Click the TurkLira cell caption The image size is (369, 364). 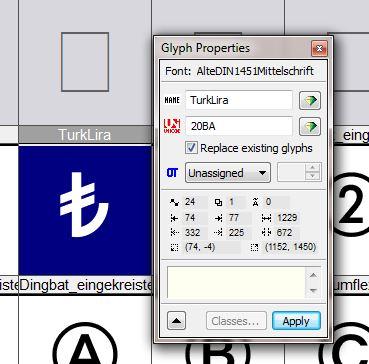tap(85, 135)
